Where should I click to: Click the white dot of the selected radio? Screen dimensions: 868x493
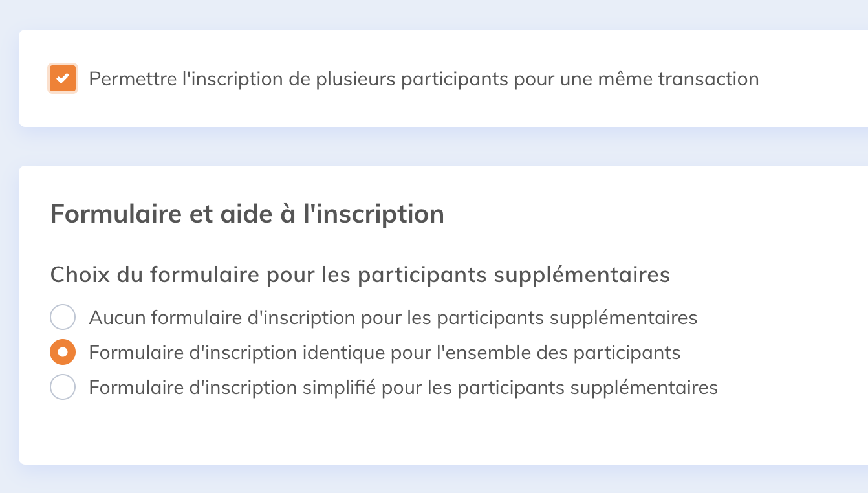coord(63,353)
